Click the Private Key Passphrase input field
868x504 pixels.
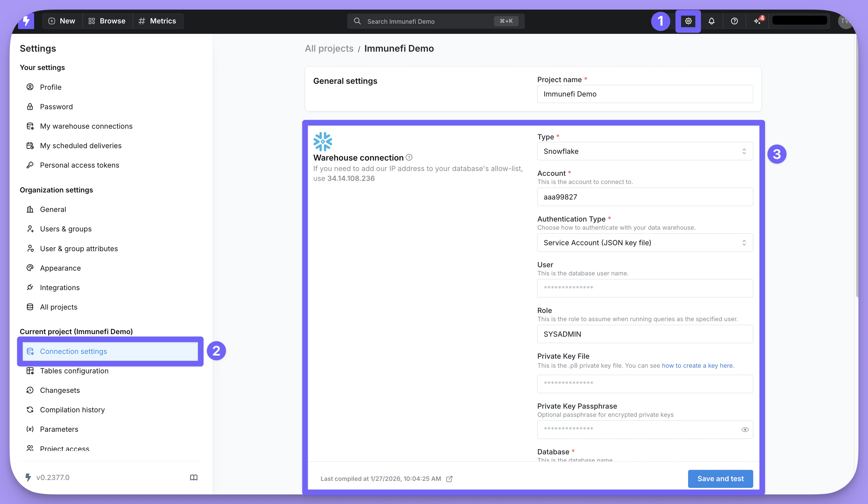(x=645, y=430)
